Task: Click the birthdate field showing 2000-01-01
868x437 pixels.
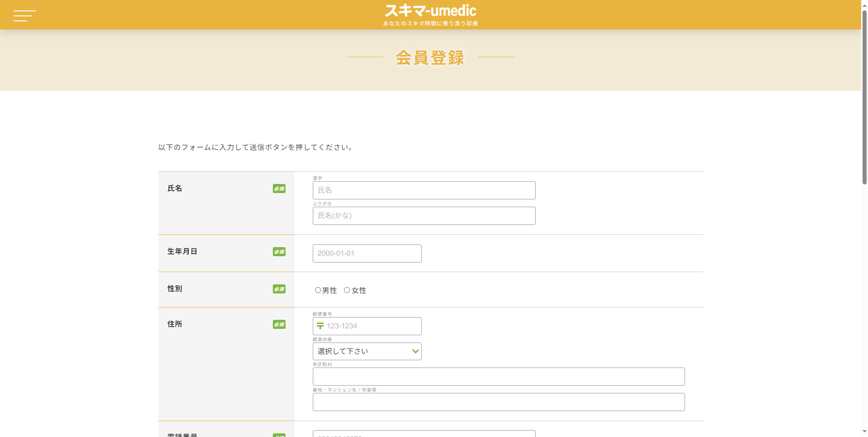Action: [x=367, y=253]
